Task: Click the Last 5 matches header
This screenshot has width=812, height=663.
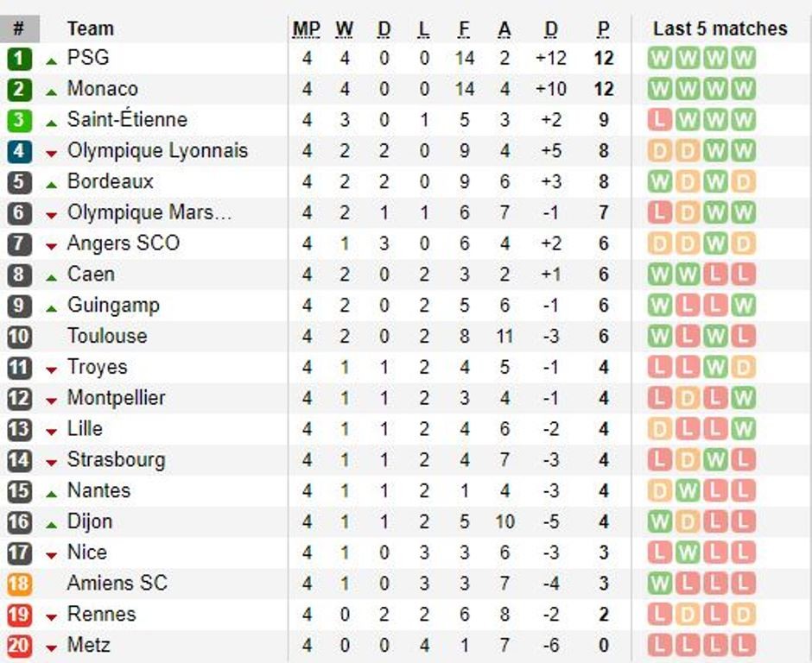Action: coord(720,28)
